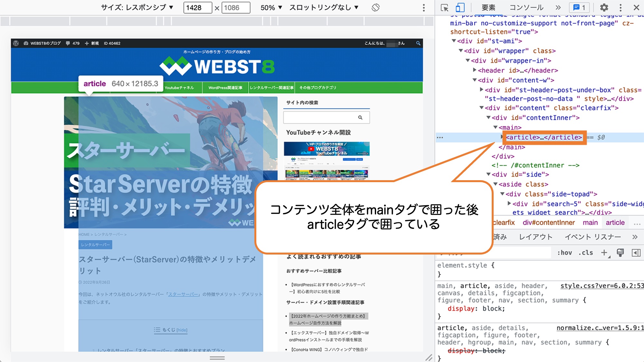Screen dimensions: 644x362
Task: Open the 2022年ホームページの作り方総まとめ link
Action: tap(328, 320)
